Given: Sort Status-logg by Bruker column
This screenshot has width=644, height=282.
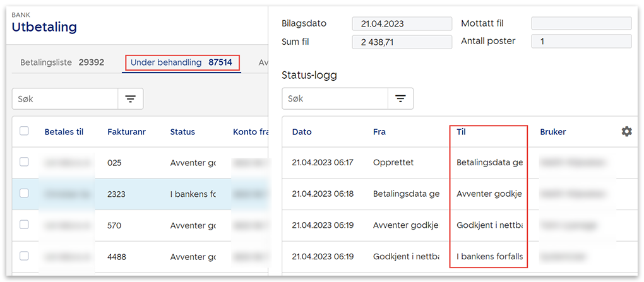Looking at the screenshot, I should (552, 132).
